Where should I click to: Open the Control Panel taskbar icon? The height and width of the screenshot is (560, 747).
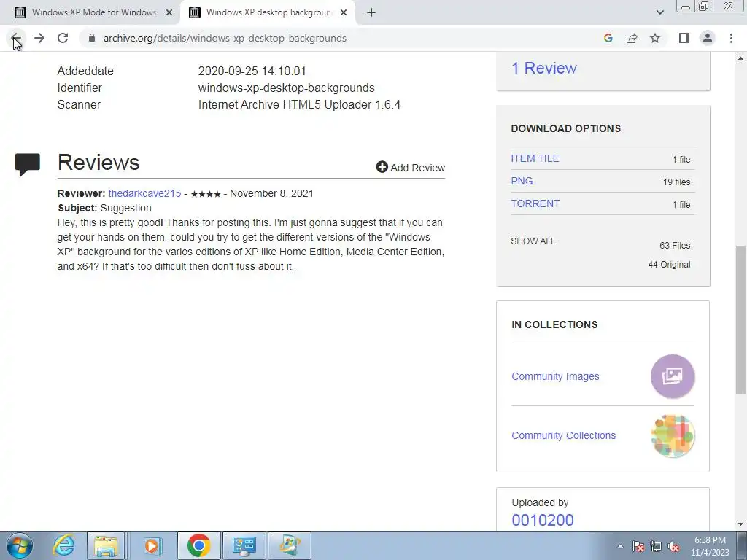[x=244, y=545]
